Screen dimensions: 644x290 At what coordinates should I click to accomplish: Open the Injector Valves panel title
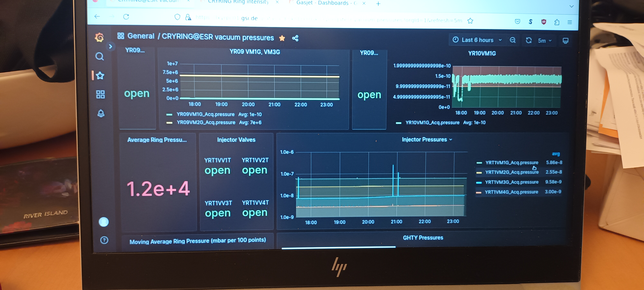coord(236,140)
